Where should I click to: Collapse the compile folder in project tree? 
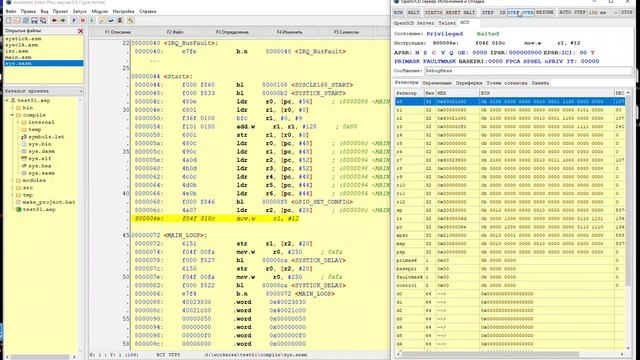pyautogui.click(x=12, y=115)
